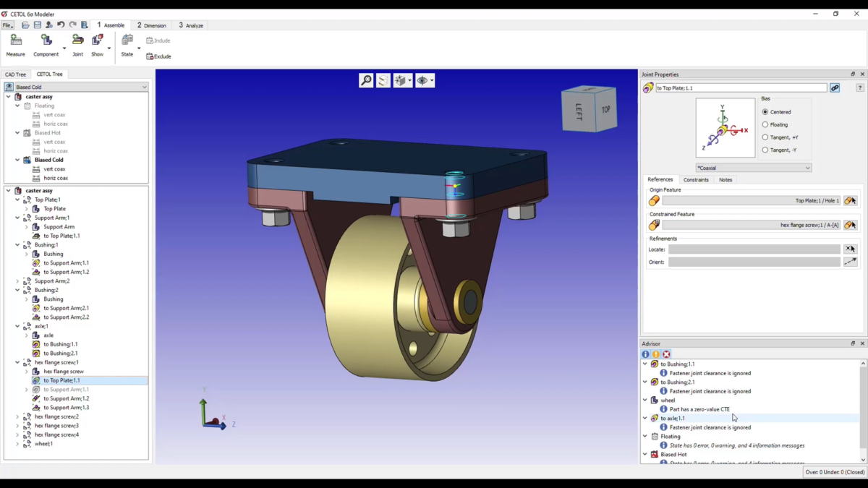The height and width of the screenshot is (488, 868).
Task: Click the Advisor panel scrollbar down arrow
Action: pos(863,459)
